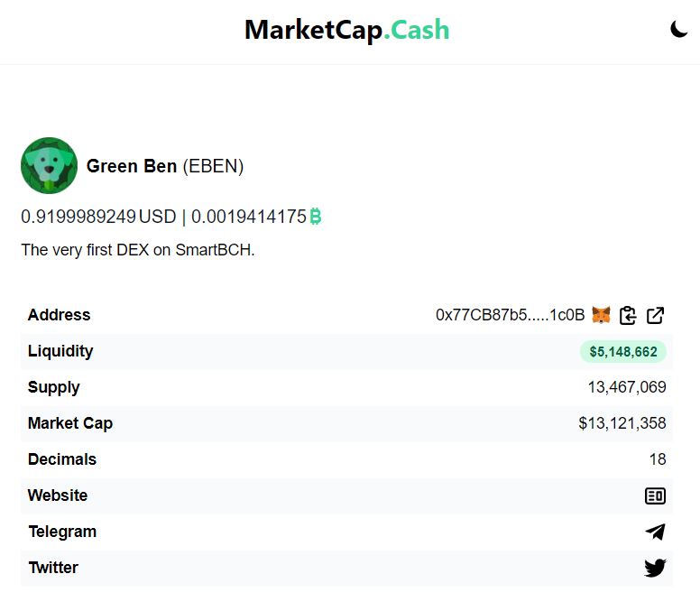700x611 pixels.
Task: Click the 0.0019414175 BCH price value
Action: [256, 217]
